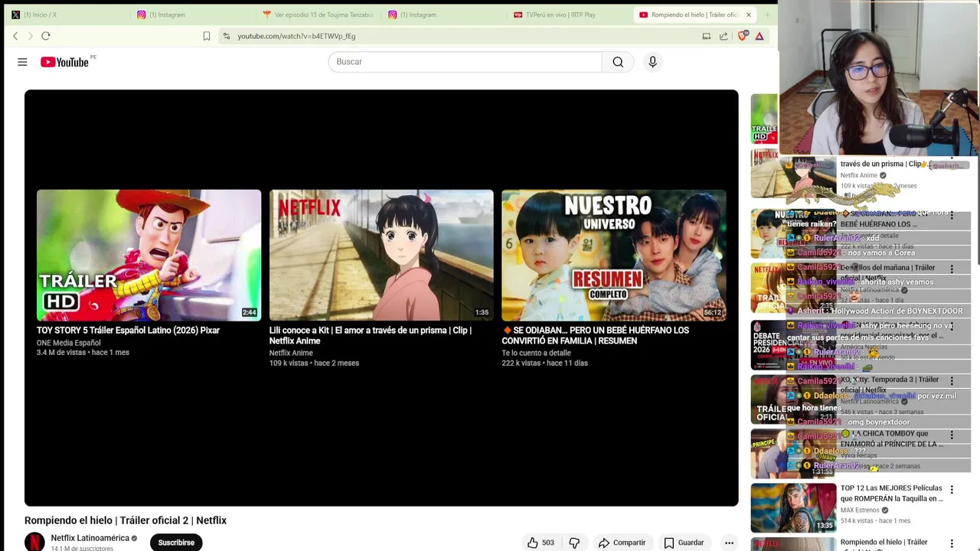Bookmark this page with bookmark icon

207,36
